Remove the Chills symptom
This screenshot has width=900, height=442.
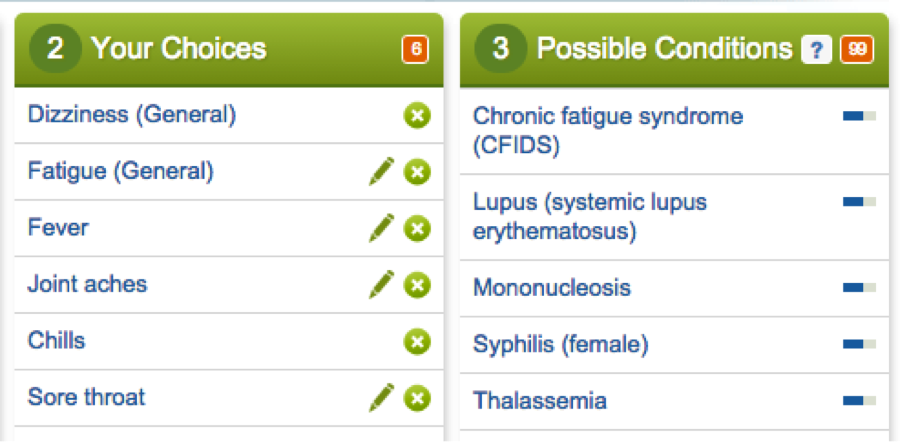(x=417, y=342)
